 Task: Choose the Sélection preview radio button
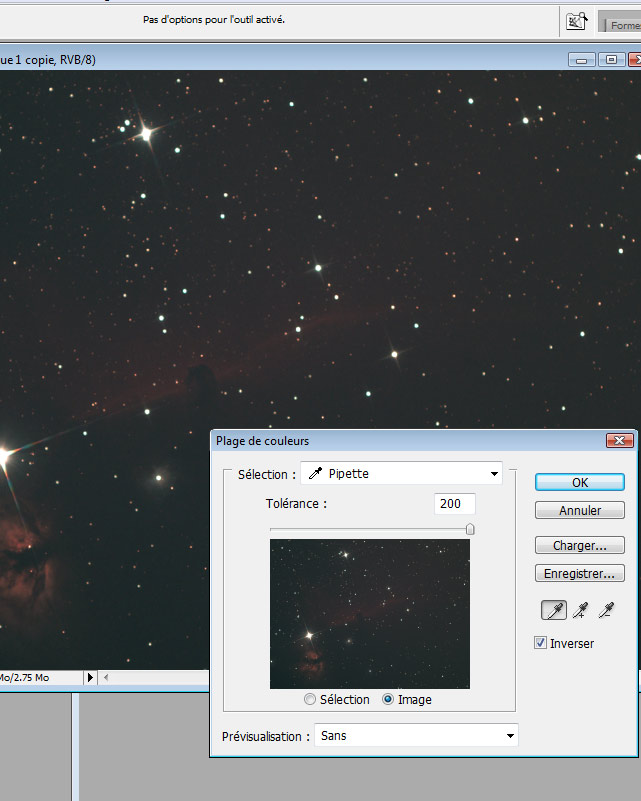point(310,699)
